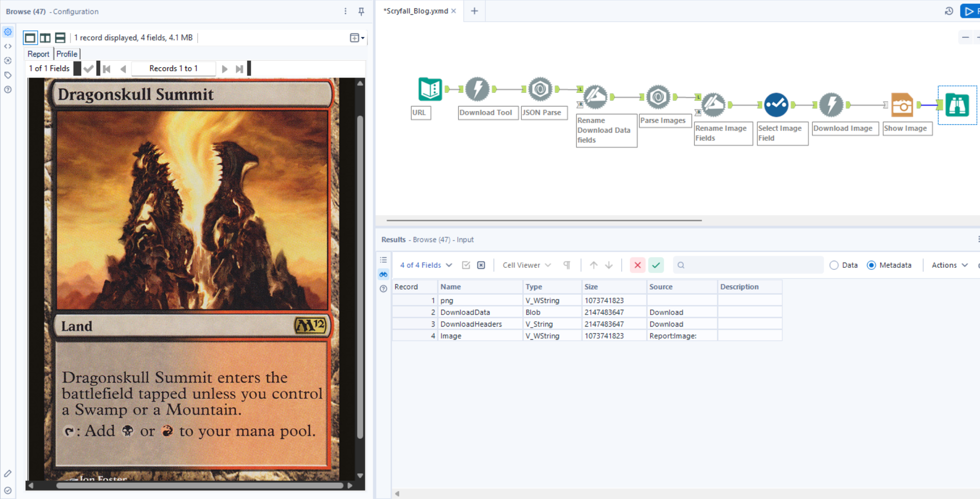This screenshot has height=499, width=980.
Task: Switch to the Profile tab
Action: 67,54
